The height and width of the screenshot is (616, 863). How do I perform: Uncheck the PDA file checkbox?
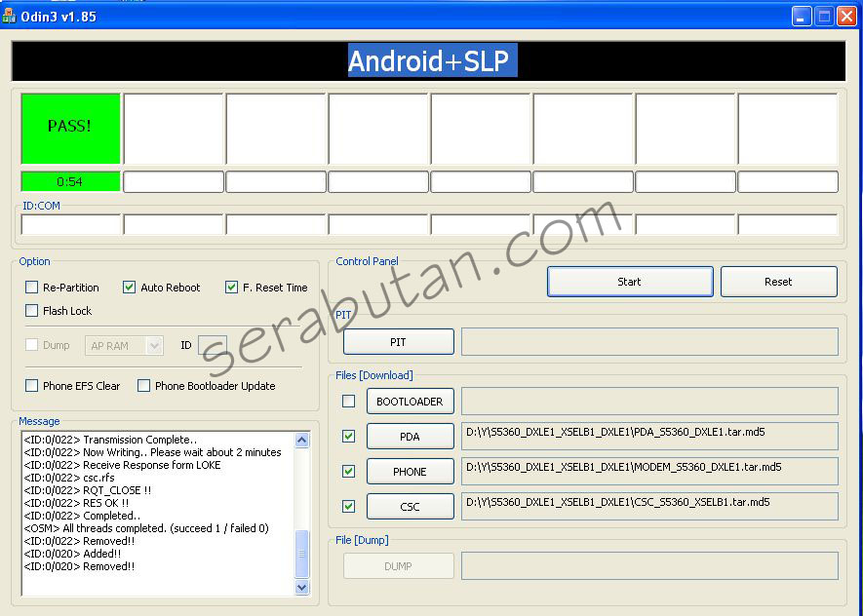click(348, 436)
